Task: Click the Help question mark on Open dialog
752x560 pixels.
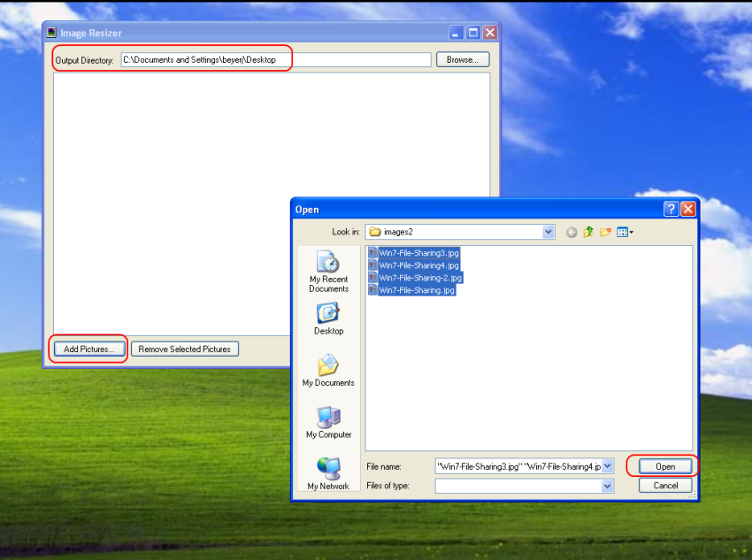Action: coord(671,209)
